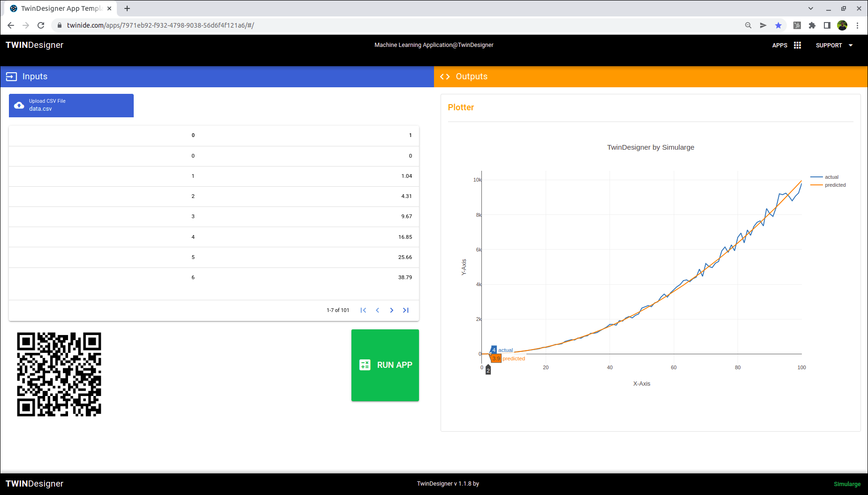This screenshot has width=868, height=495.
Task: Click the Machine Learning Application@TwinDesigner title
Action: pyautogui.click(x=434, y=45)
